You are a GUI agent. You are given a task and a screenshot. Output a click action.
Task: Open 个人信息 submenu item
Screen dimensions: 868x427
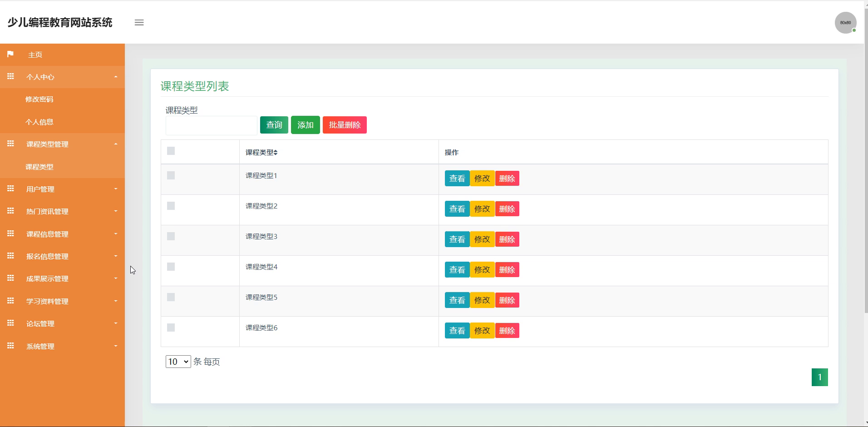(x=39, y=122)
